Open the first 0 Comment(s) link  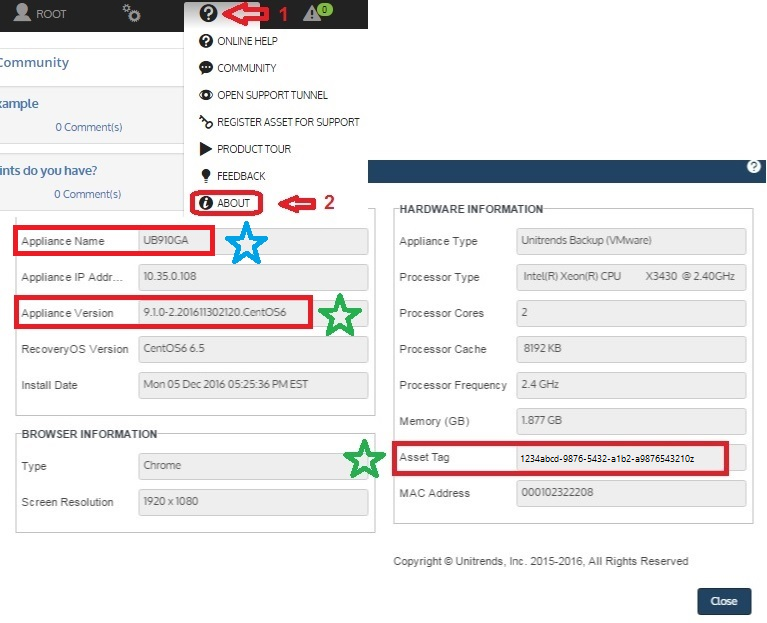click(88, 127)
